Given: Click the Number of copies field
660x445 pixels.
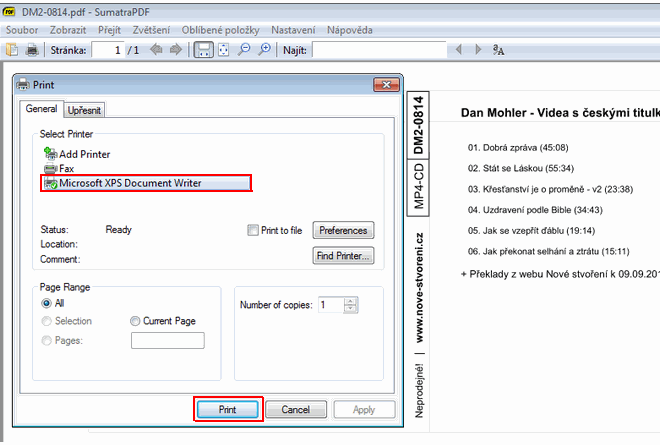Looking at the screenshot, I should 332,305.
